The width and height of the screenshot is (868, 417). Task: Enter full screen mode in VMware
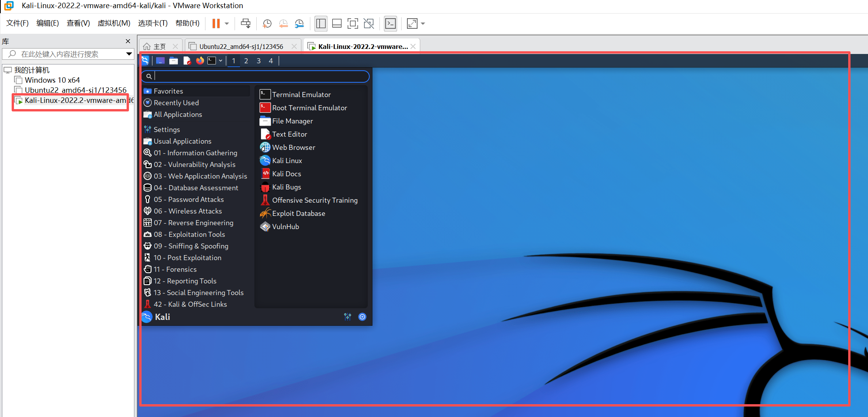[x=353, y=24]
